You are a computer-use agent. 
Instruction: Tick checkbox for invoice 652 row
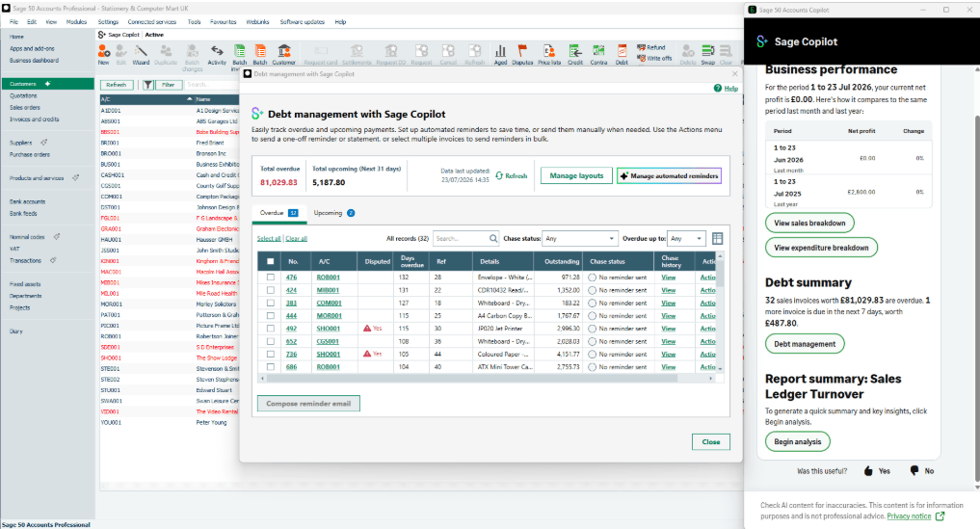click(271, 341)
